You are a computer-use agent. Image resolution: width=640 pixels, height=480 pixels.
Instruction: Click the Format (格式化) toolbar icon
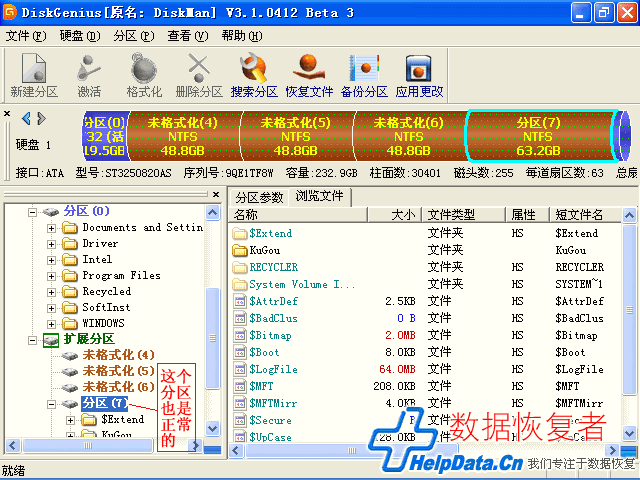pos(144,76)
